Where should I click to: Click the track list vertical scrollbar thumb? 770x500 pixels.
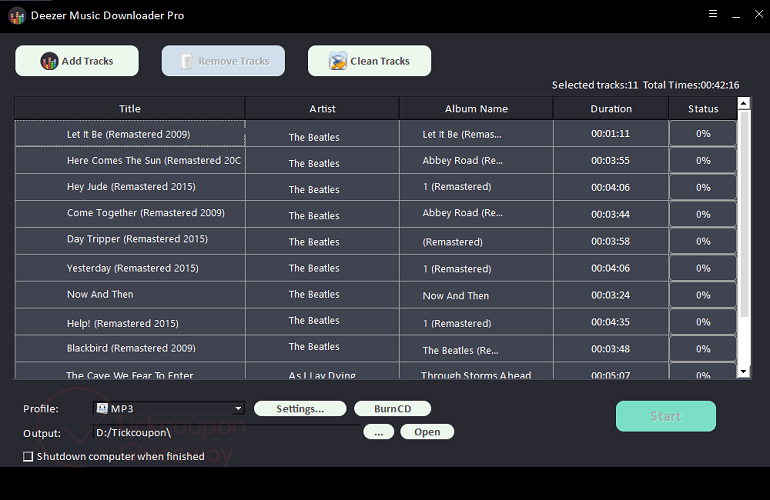click(744, 214)
